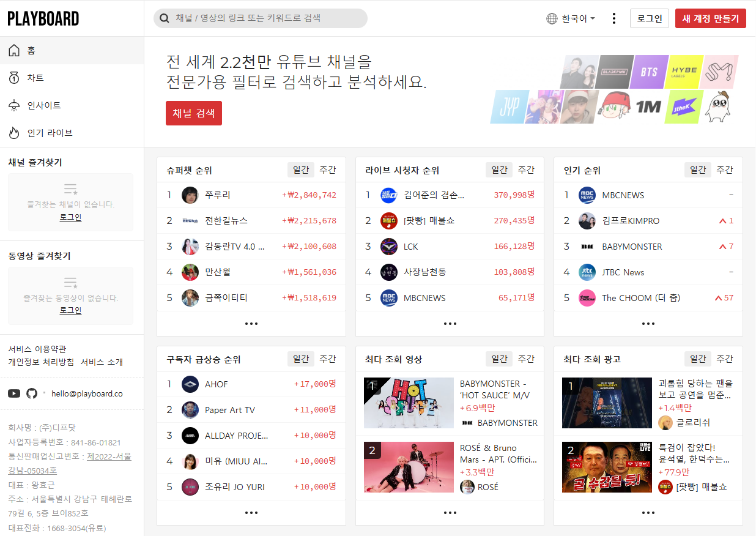Click the SM banner tile
The height and width of the screenshot is (536, 756).
coord(719,72)
